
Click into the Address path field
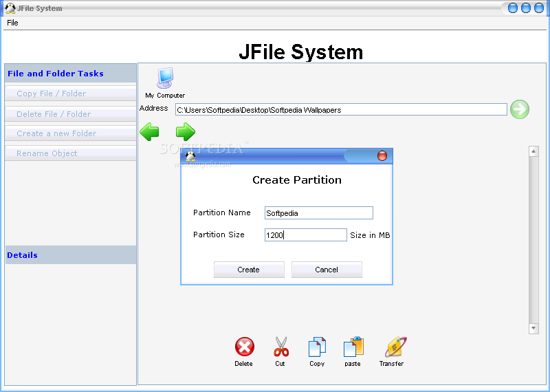pos(341,110)
